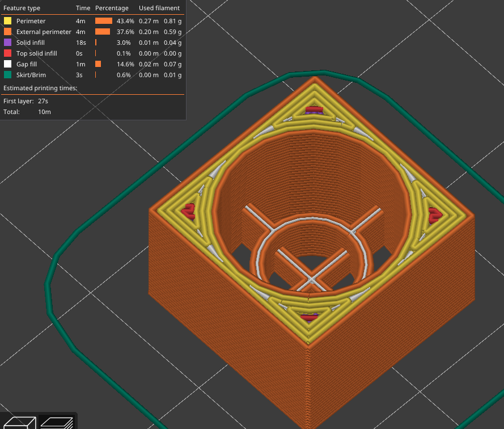Image resolution: width=504 pixels, height=429 pixels.
Task: Click the purple Solid infill swatch
Action: coord(8,43)
